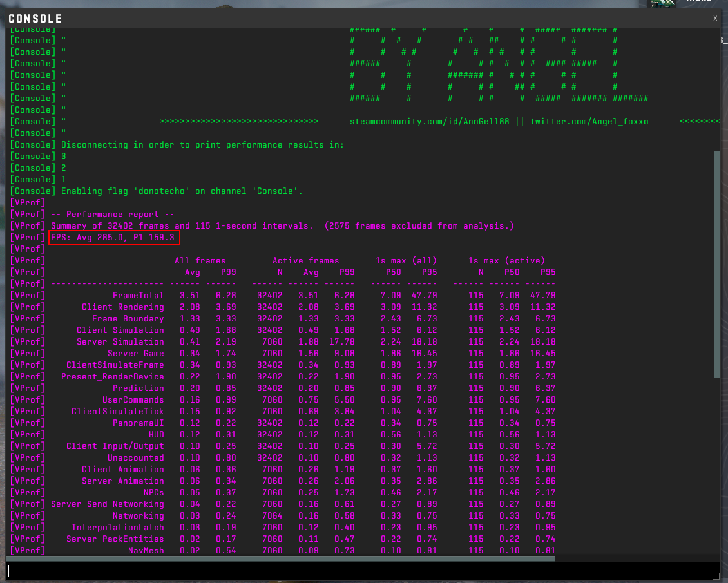
Task: Select the NavMesh row label
Action: point(146,551)
